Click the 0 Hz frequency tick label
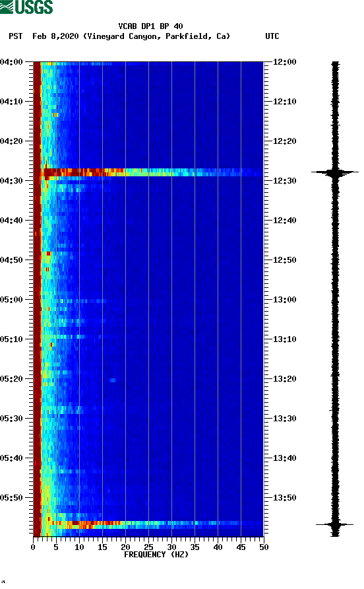The image size is (364, 589). click(33, 547)
